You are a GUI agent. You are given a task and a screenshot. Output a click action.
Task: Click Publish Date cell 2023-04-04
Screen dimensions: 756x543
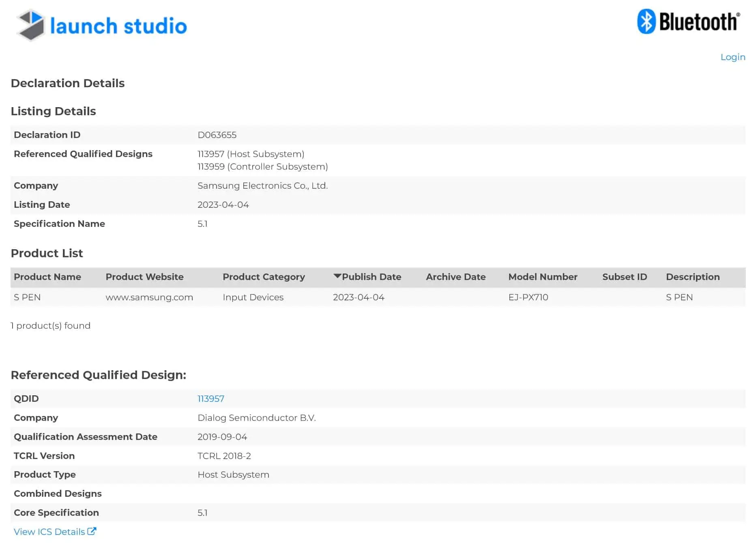[359, 297]
